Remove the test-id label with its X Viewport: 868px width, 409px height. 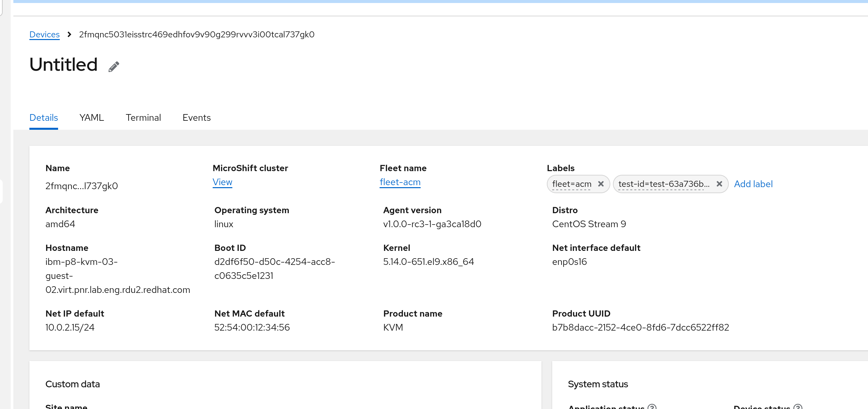coord(719,184)
